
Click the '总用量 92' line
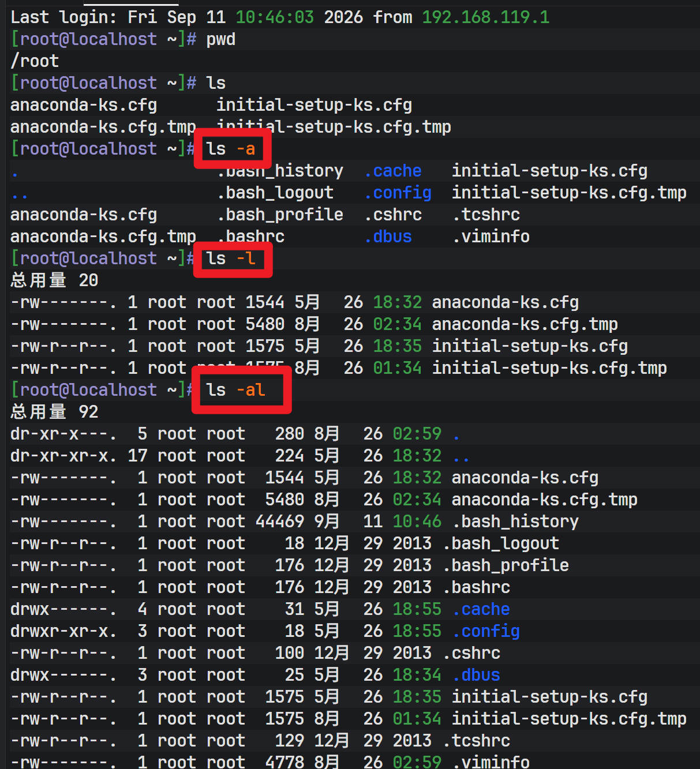tap(54, 412)
